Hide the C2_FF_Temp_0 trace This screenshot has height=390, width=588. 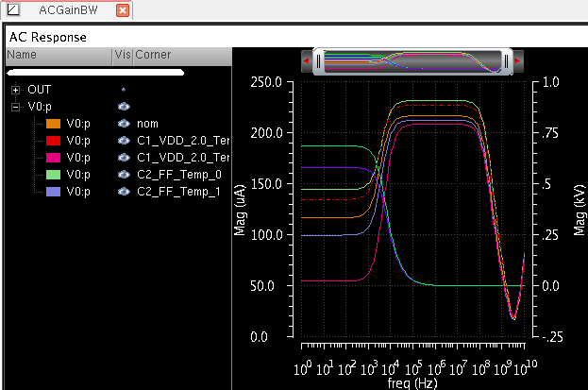(123, 175)
